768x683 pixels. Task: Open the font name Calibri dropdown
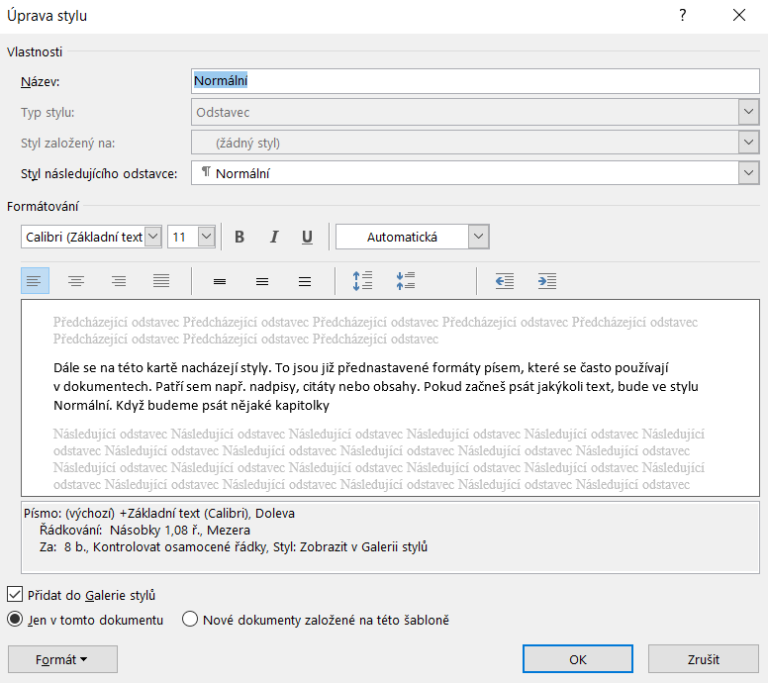click(153, 237)
